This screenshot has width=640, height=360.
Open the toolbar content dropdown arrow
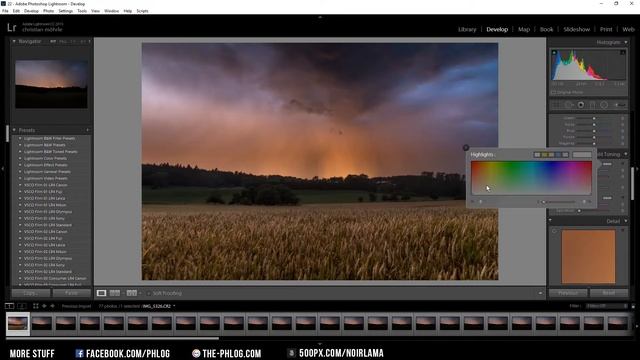coord(540,293)
